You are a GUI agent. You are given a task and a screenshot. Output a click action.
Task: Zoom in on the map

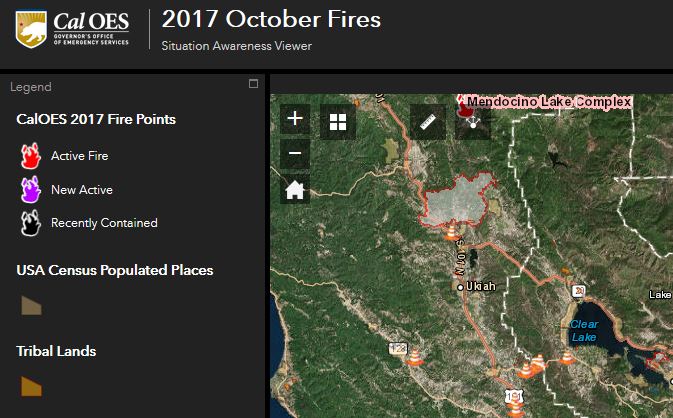295,119
